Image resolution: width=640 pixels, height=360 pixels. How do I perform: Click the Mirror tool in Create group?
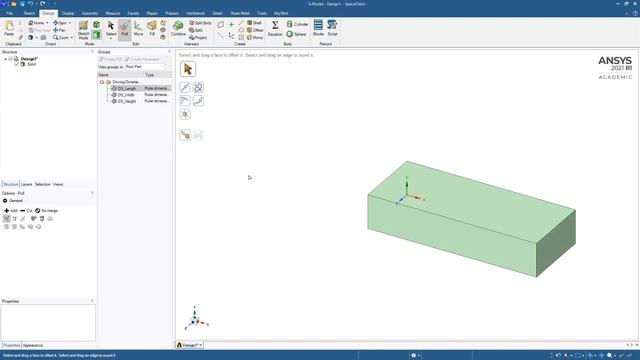[x=255, y=38]
